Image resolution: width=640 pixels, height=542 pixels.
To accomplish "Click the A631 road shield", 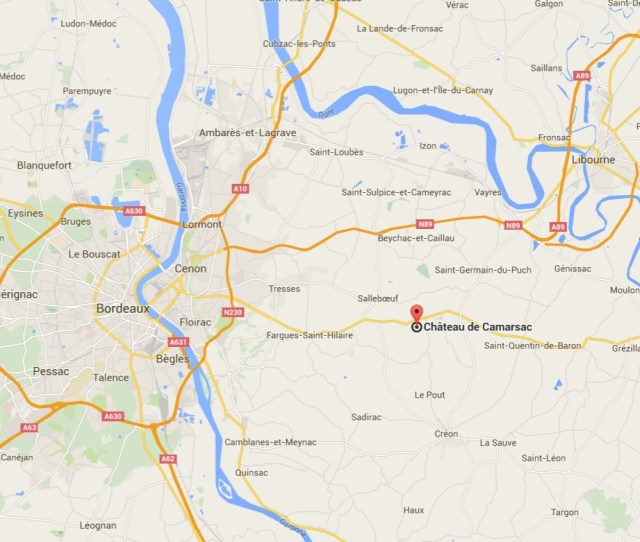I will [x=178, y=342].
